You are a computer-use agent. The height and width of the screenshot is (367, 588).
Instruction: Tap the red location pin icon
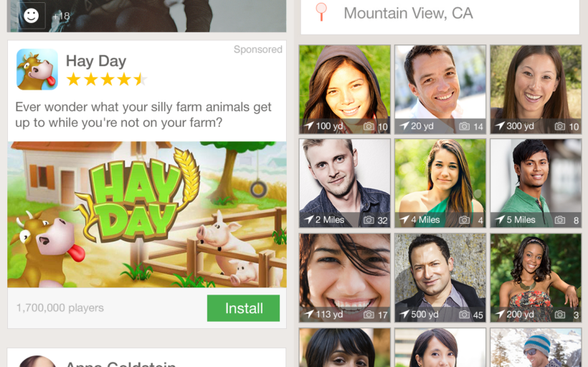tap(321, 11)
